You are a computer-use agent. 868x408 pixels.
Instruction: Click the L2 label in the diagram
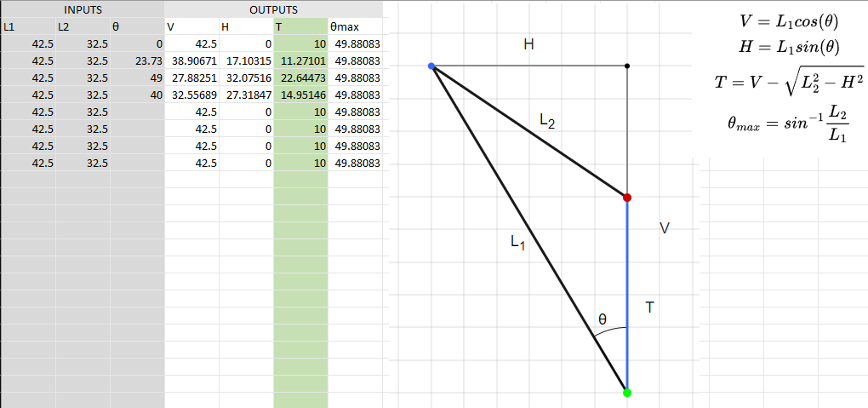(548, 123)
